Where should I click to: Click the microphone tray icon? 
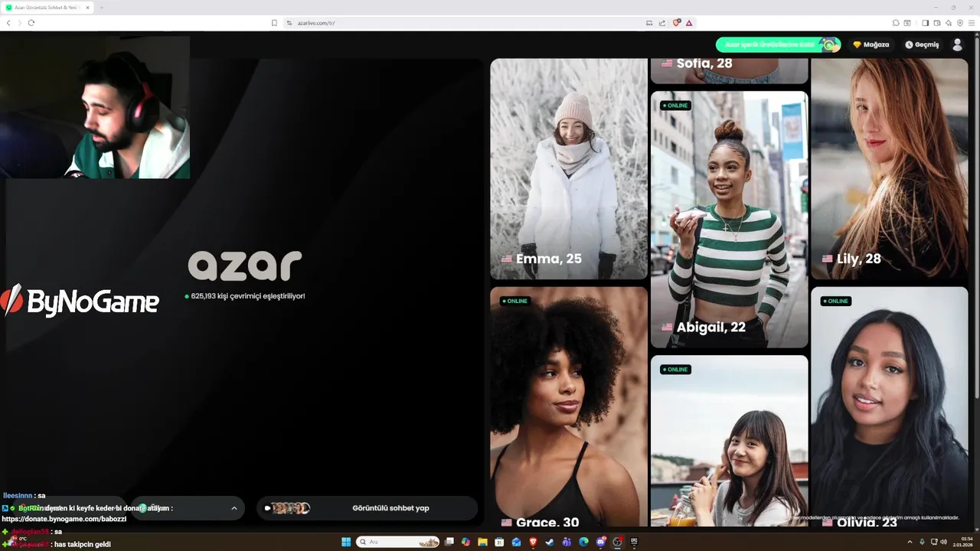pos(922,542)
